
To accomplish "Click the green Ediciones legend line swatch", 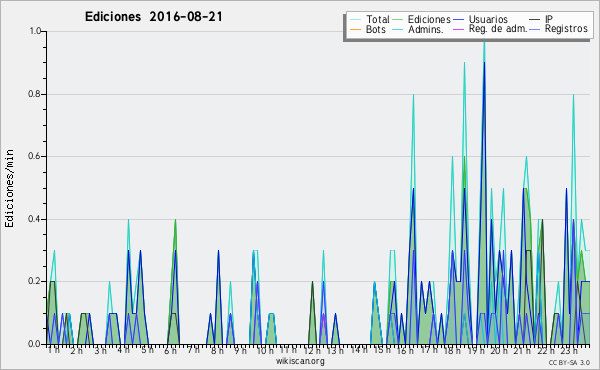I will pos(398,19).
